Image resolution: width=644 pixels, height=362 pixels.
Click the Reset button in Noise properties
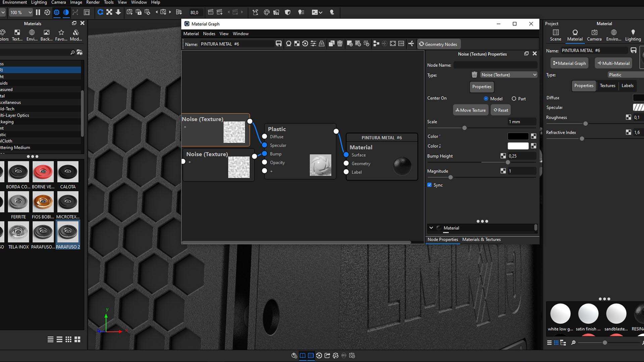coord(500,110)
